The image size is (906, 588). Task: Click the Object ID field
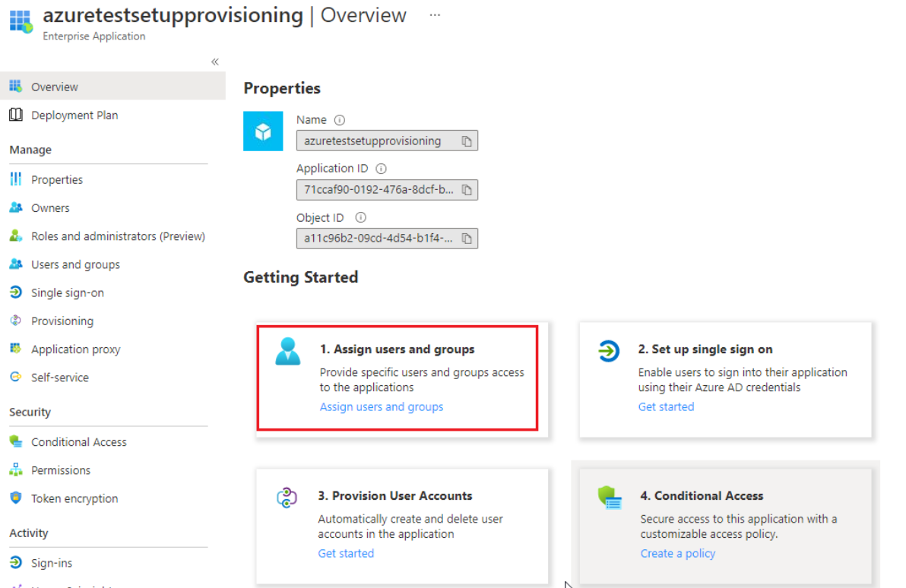click(387, 238)
